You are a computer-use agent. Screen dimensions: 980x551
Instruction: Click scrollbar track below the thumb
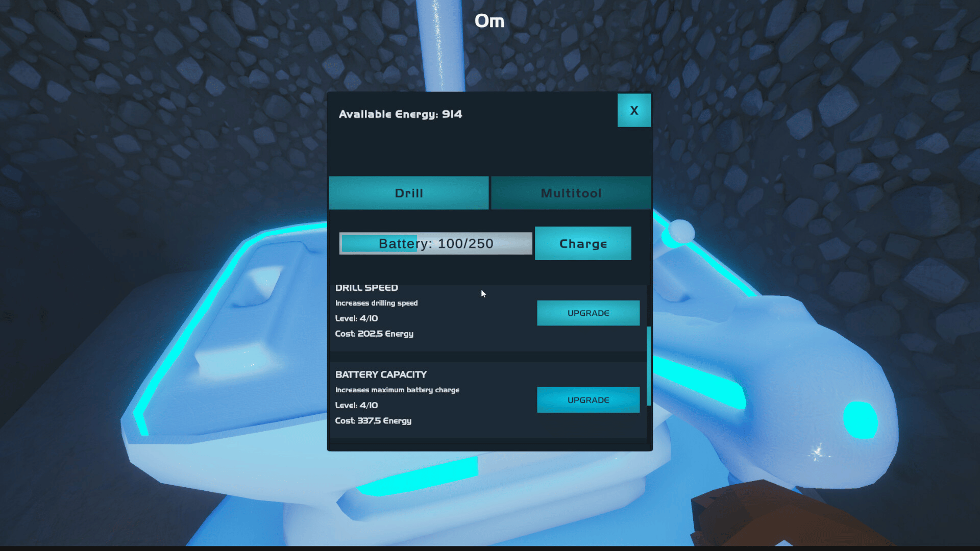click(x=649, y=423)
